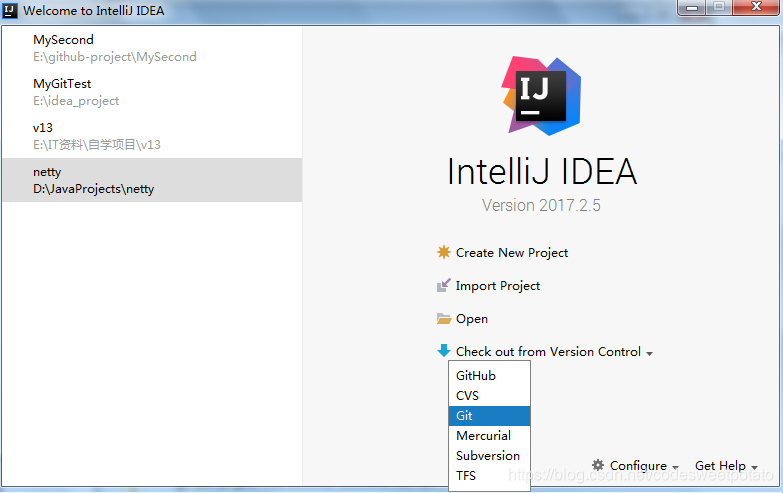The height and width of the screenshot is (493, 783).
Task: Open recent project MyGitTest
Action: (x=152, y=92)
